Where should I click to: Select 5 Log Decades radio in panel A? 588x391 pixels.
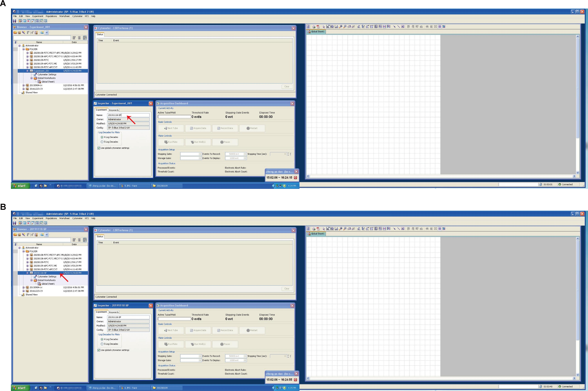tap(102, 142)
